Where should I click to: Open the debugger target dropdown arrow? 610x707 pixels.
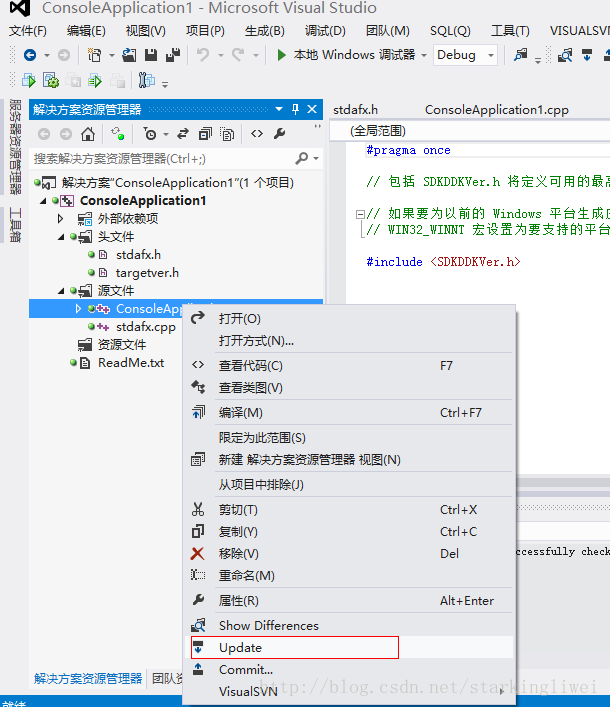[424, 55]
